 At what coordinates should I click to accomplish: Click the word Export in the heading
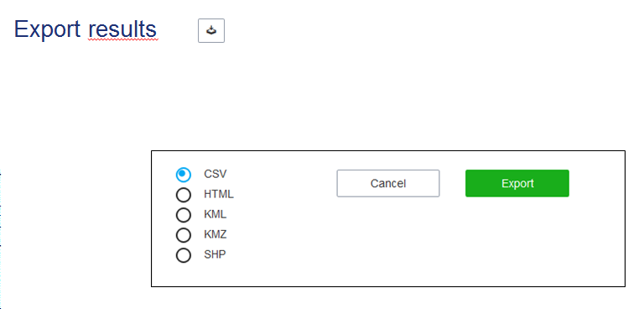[48, 29]
